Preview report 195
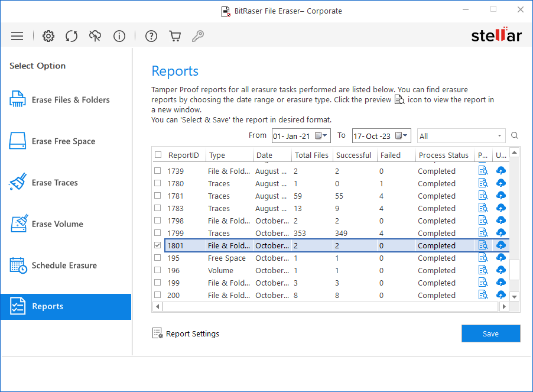 pos(483,258)
